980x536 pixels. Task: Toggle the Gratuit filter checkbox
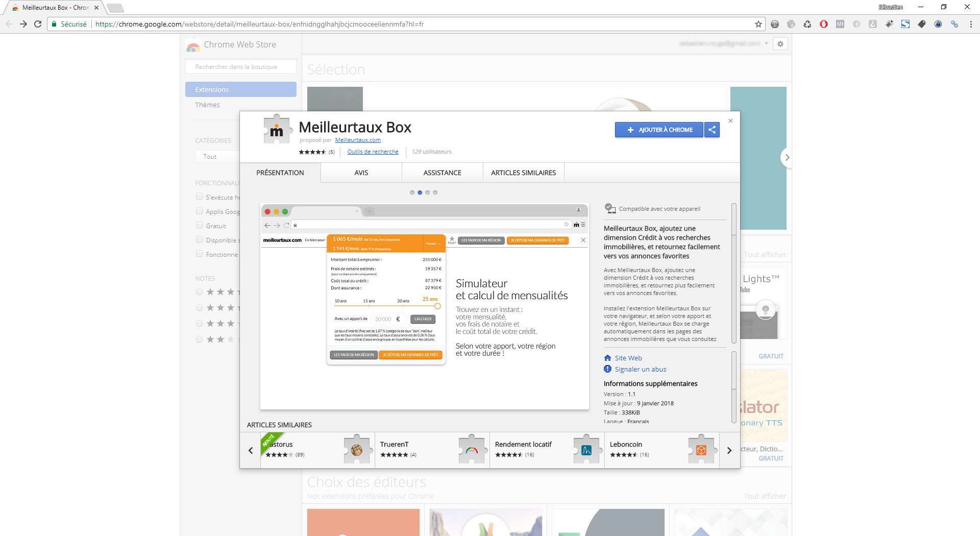click(200, 226)
